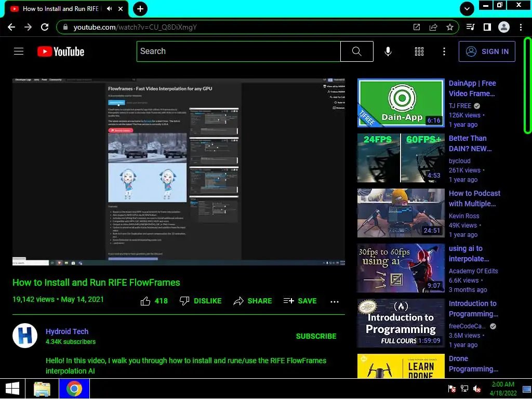Open Hydroid Tech channel name link
532x399 pixels.
click(x=67, y=331)
